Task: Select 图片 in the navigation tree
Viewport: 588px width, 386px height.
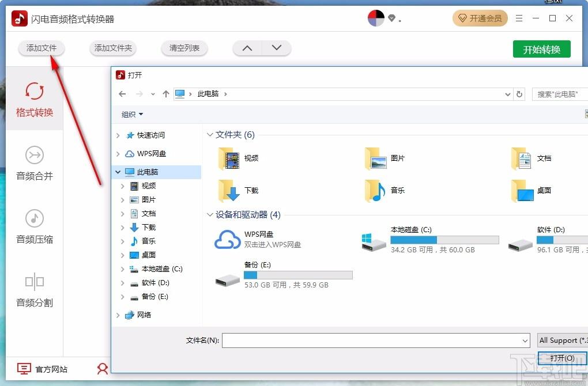Action: click(x=149, y=200)
